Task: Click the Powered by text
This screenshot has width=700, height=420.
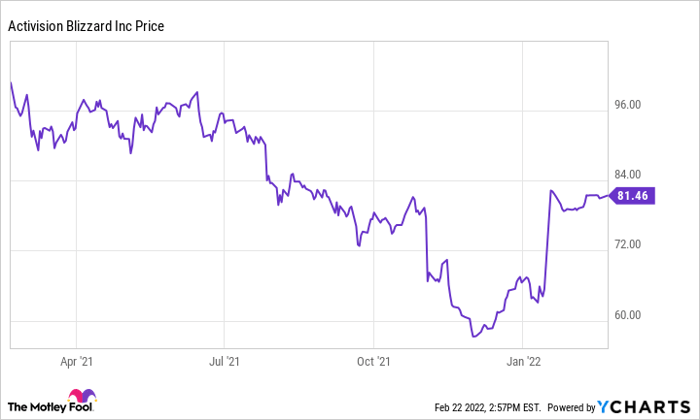Action: 568,407
